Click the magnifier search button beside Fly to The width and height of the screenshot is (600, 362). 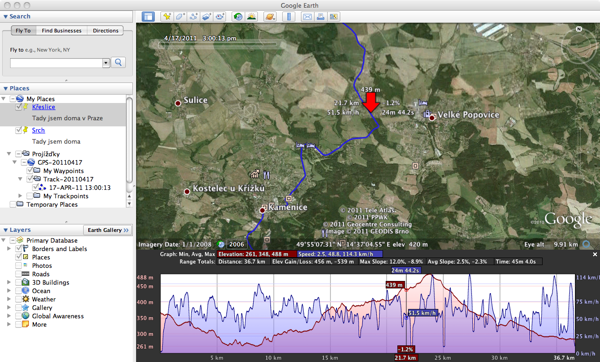pos(118,62)
